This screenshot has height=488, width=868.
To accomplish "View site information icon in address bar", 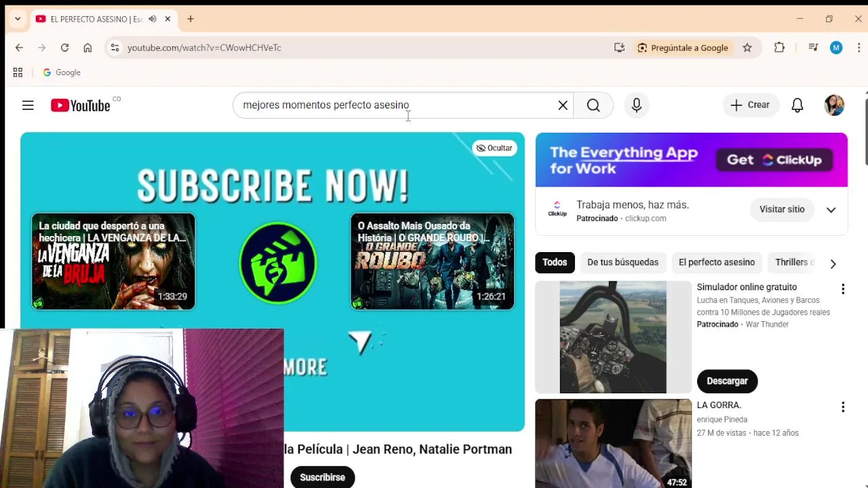I will (x=115, y=47).
